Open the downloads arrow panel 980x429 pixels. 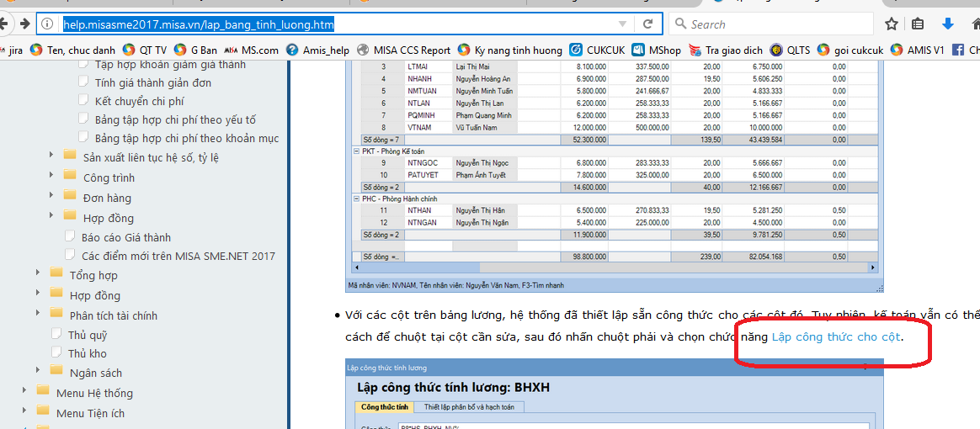947,24
